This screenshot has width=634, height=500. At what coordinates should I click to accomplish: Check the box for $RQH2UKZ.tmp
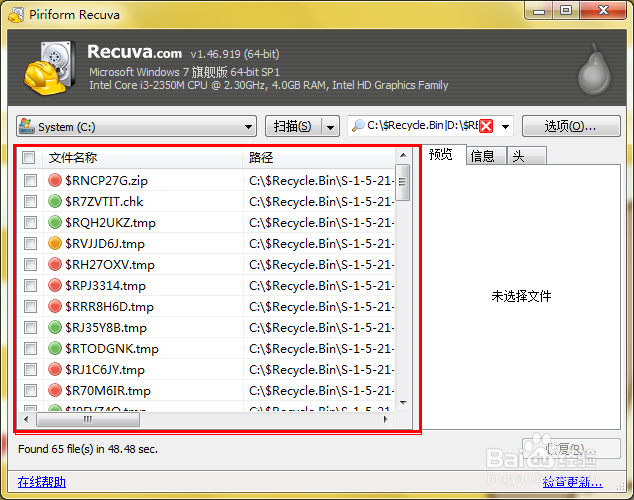(30, 222)
